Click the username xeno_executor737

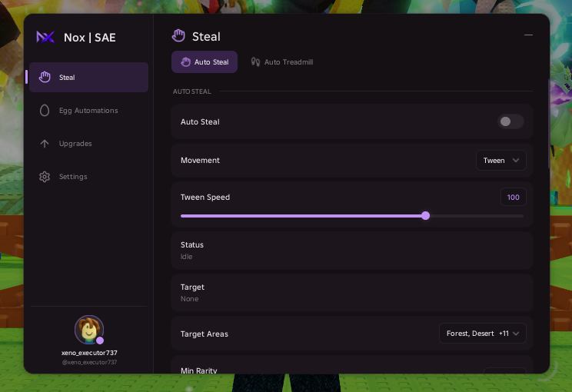[89, 353]
